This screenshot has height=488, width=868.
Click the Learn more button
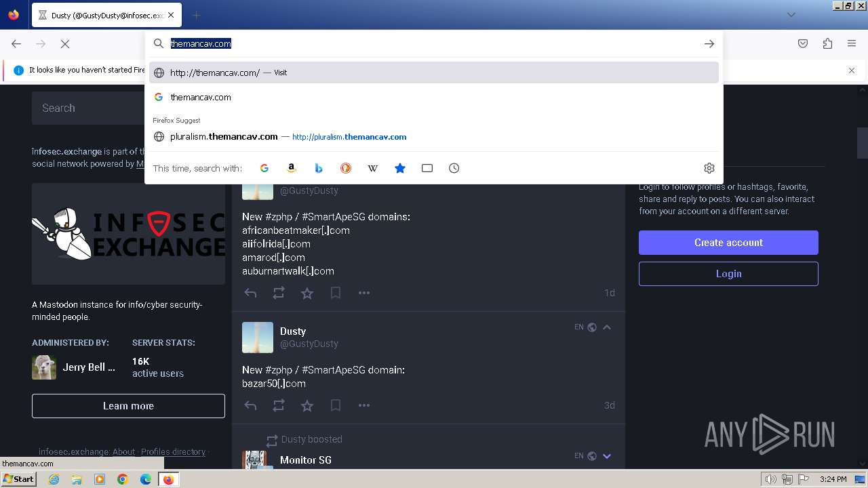point(128,406)
